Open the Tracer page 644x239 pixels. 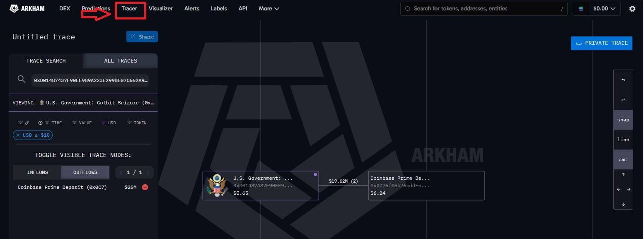click(x=129, y=9)
